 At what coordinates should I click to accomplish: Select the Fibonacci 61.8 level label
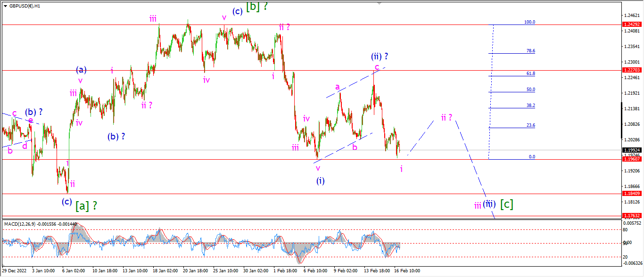click(531, 73)
